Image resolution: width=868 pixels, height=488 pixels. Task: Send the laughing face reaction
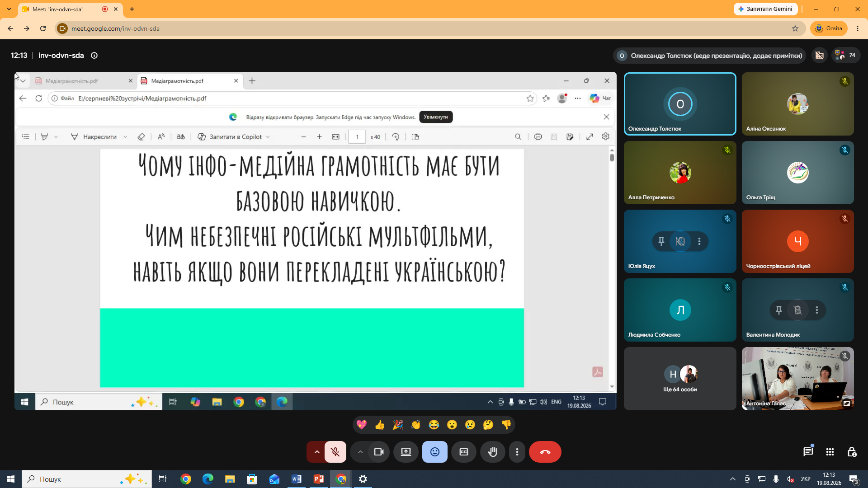434,425
